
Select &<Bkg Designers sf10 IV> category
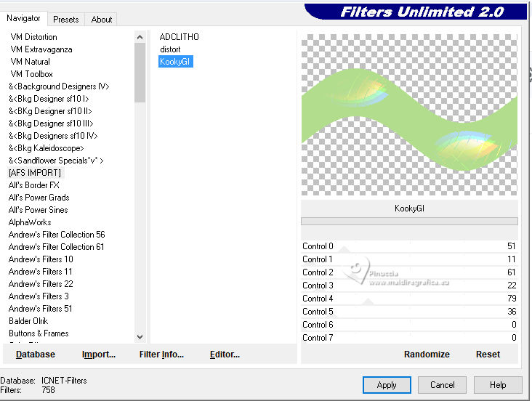click(53, 136)
